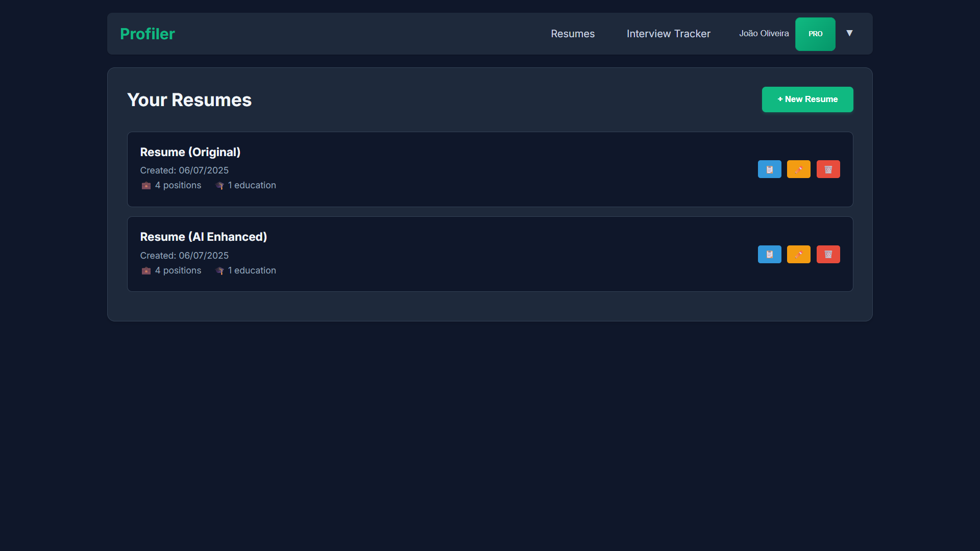This screenshot has width=980, height=551.
Task: Open clipboard view for Resume (AI Enhanced)
Action: click(x=769, y=254)
